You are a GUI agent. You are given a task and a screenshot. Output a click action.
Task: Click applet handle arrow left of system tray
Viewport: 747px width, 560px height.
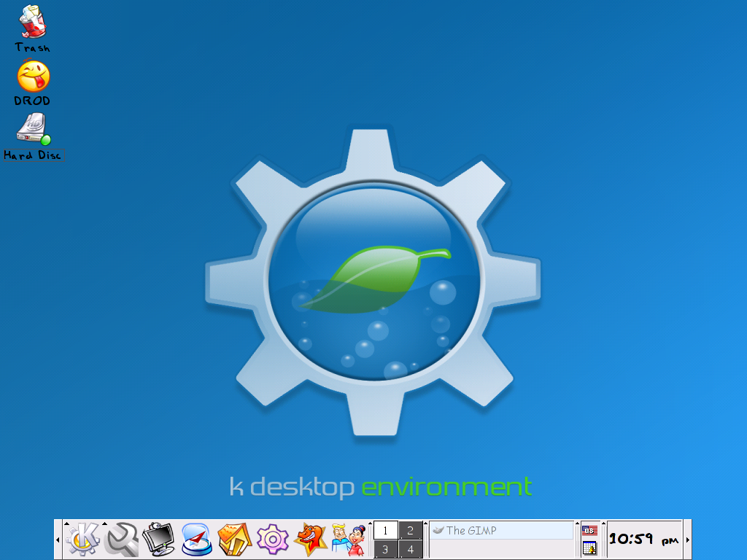pos(578,524)
